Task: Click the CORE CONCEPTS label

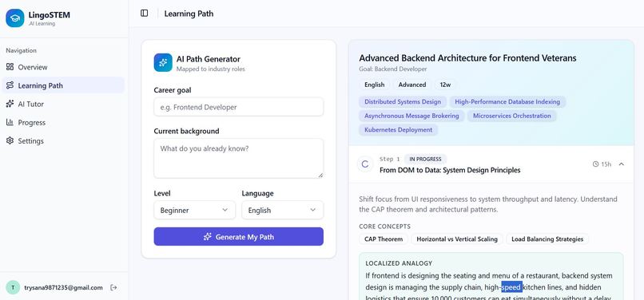Action: (385, 227)
